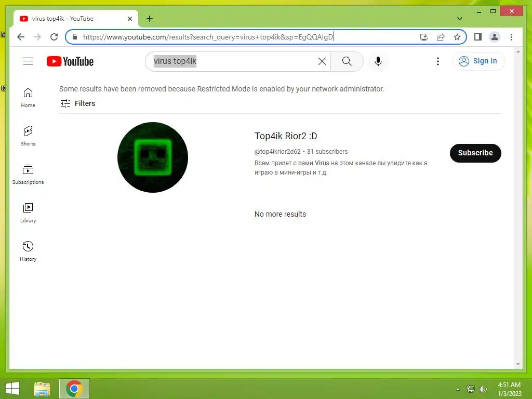Click the magnifier search button
The height and width of the screenshot is (399, 532).
pyautogui.click(x=347, y=61)
